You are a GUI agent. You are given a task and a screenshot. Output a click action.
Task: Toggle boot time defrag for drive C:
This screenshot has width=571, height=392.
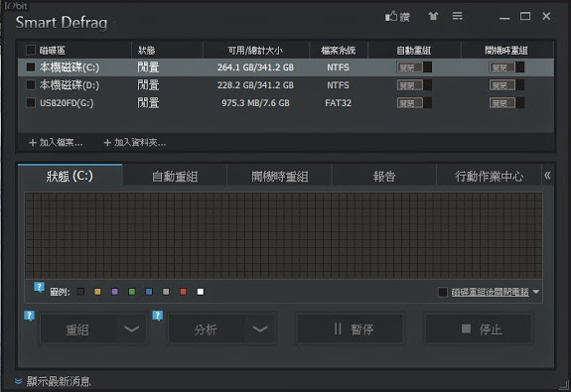[506, 67]
